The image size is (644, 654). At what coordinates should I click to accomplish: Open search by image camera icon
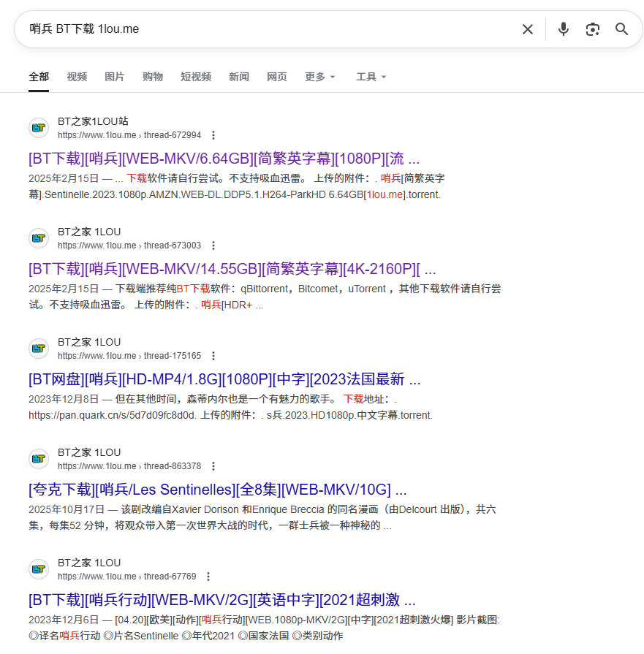point(593,29)
